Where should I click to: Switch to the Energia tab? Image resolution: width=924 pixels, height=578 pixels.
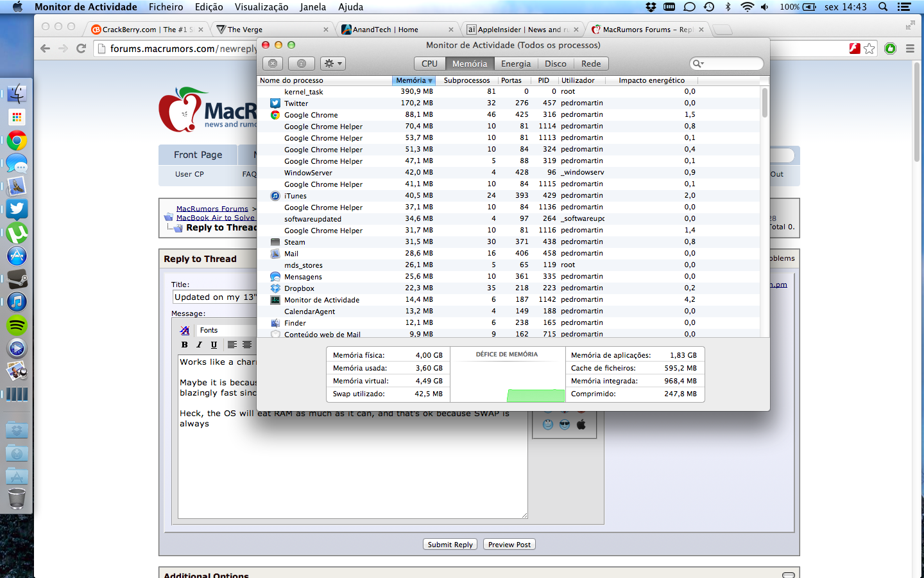click(516, 64)
